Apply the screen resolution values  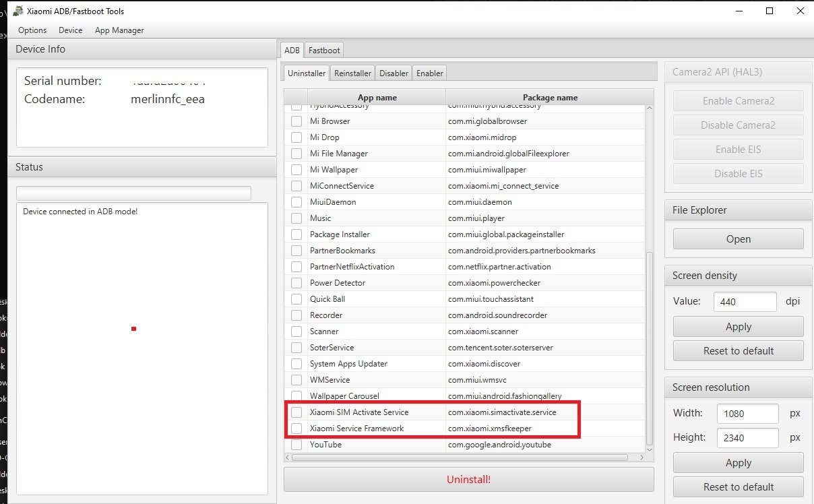[739, 463]
